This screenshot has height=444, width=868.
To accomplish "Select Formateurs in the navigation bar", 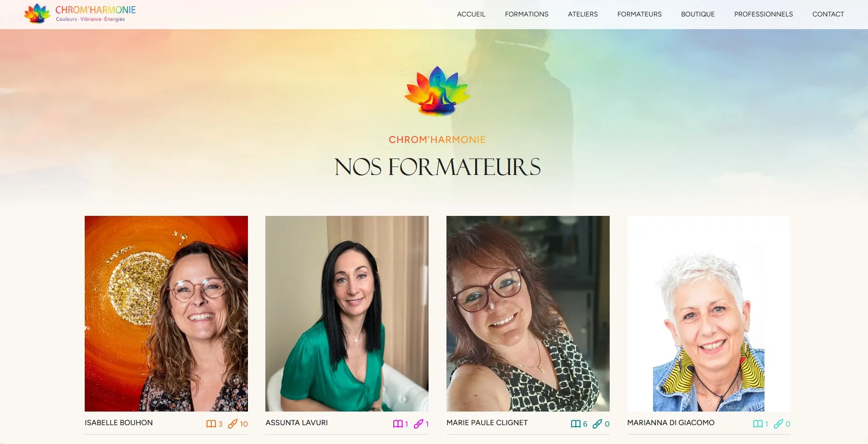I will 639,14.
